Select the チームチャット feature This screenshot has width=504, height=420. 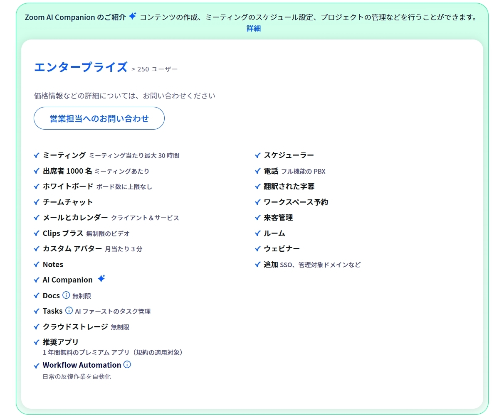pyautogui.click(x=68, y=202)
